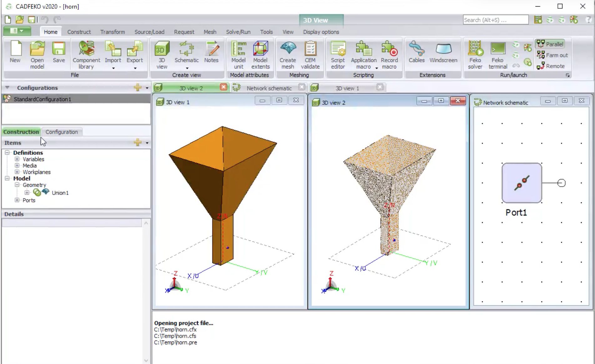595x364 pixels.
Task: Click the Model extents icon
Action: coord(260,55)
